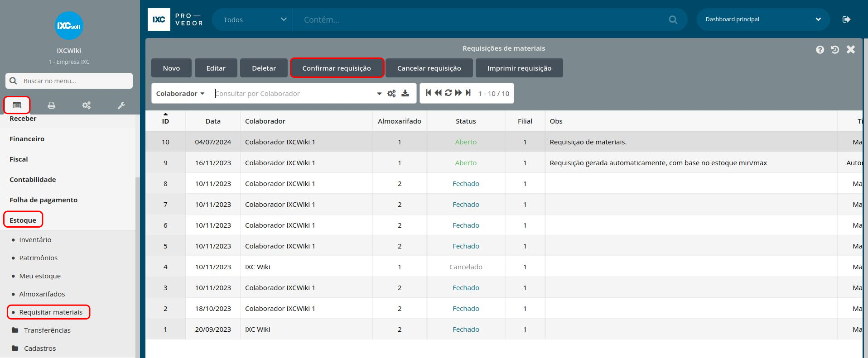This screenshot has height=358, width=868.
Task: Sort by the Colaborador column header
Action: 306,121
